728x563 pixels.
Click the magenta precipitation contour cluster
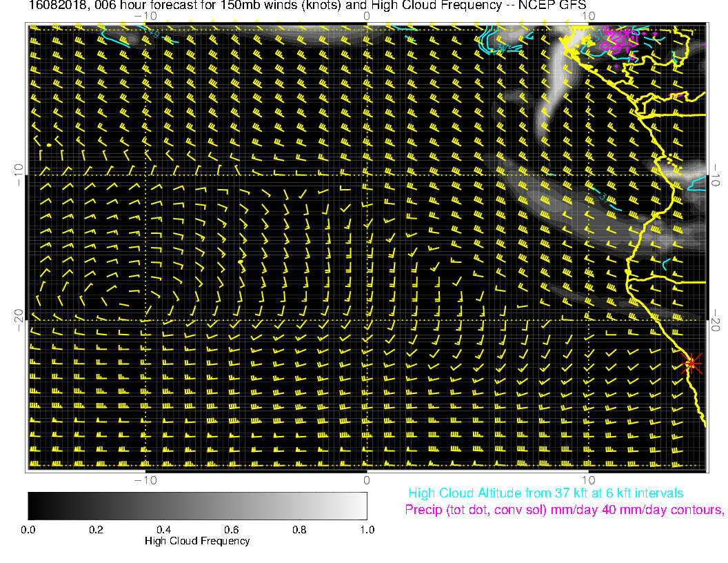click(617, 39)
